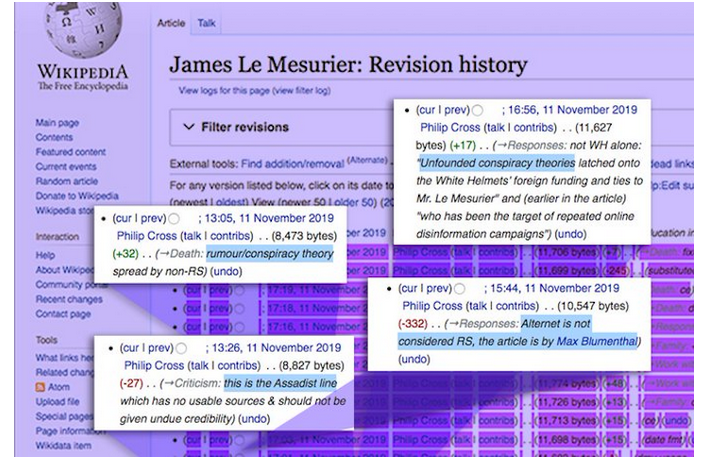This screenshot has height=463, width=714.
Task: Open talk in the 13:26 revision
Action: pos(199,366)
